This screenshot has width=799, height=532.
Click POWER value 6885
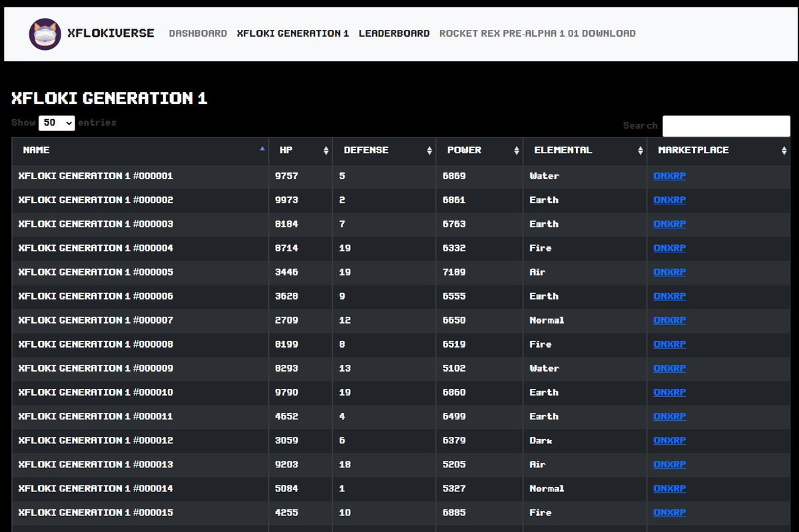click(454, 513)
